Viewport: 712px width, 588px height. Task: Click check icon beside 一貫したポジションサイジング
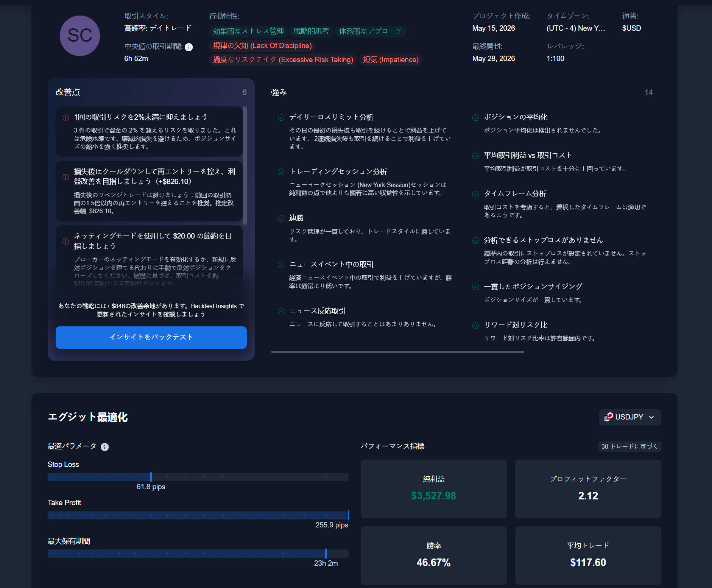476,287
